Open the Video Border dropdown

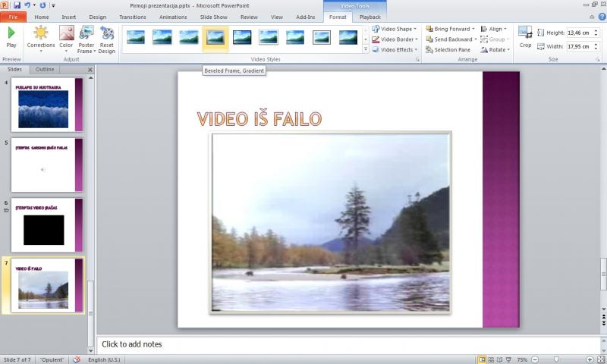[x=395, y=39]
